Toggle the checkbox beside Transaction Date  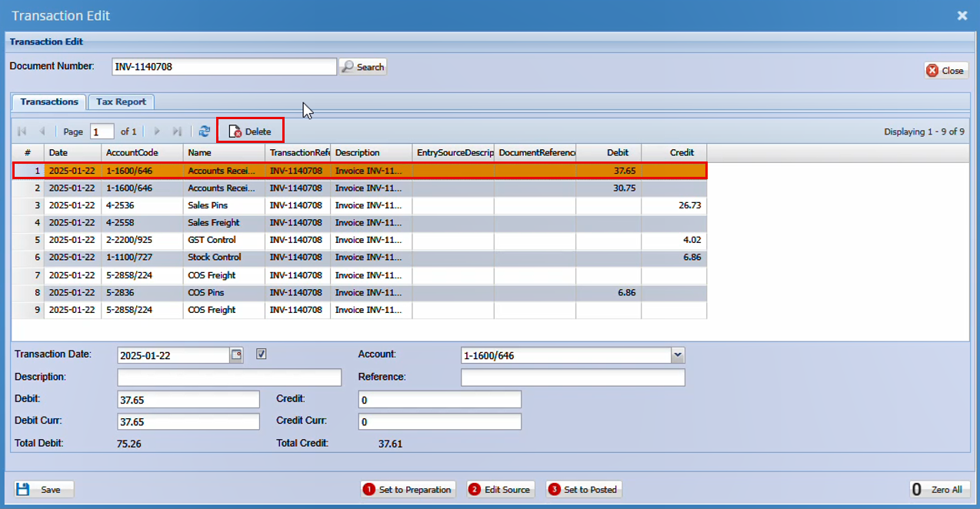coord(262,354)
